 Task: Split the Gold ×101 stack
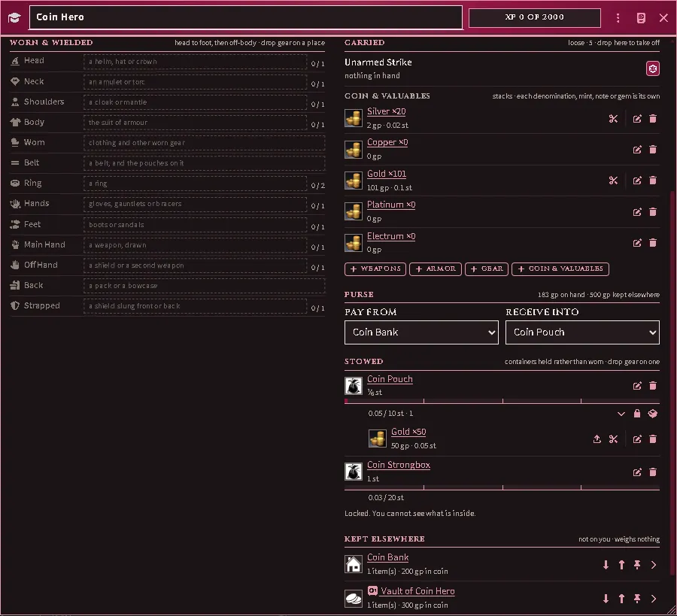point(613,181)
